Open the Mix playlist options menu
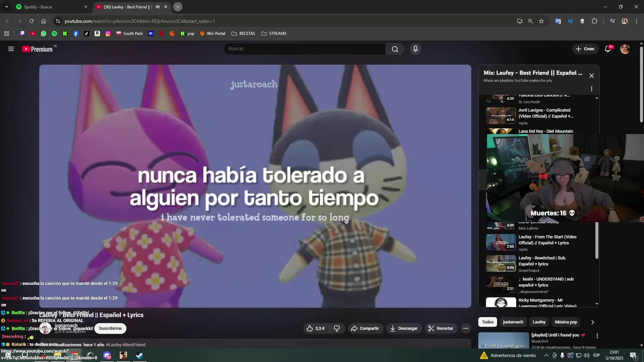 pos(592,89)
